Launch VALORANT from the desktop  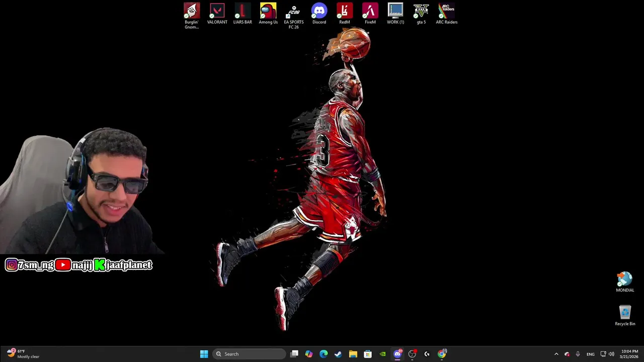217,14
